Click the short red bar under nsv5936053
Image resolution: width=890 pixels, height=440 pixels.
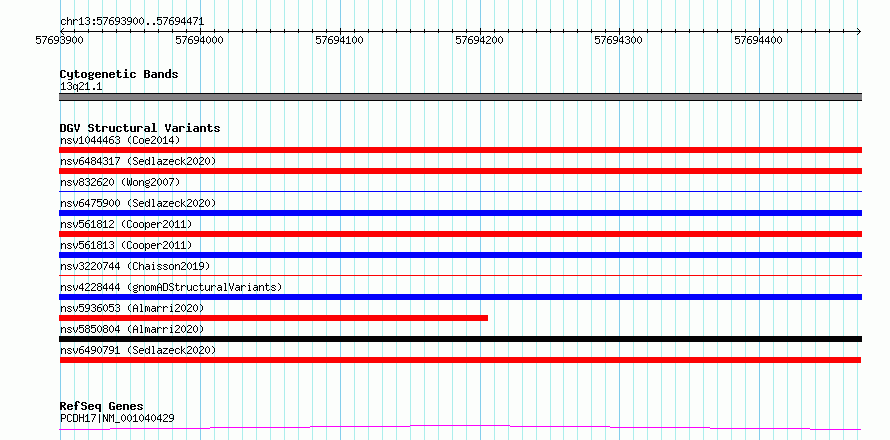pyautogui.click(x=274, y=318)
